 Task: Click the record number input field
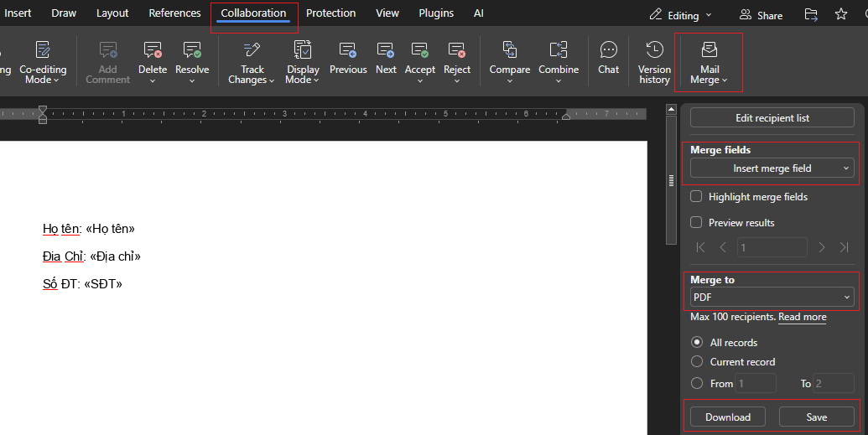[772, 247]
